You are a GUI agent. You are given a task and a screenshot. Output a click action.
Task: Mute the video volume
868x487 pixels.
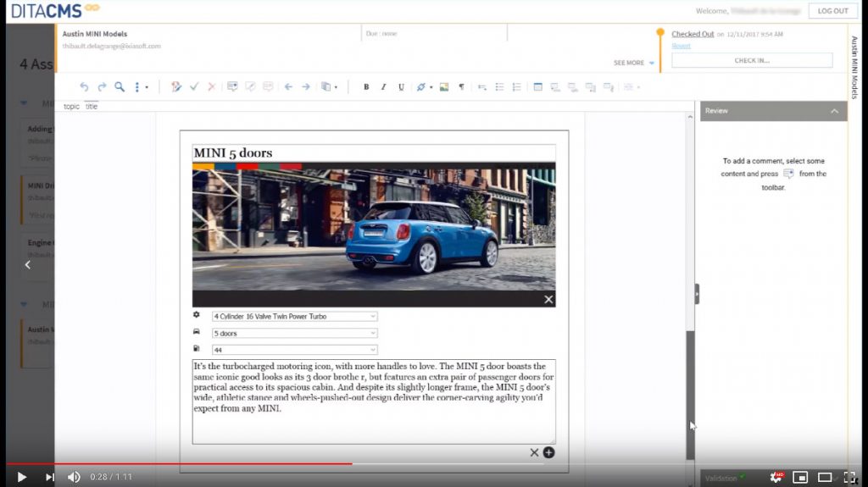point(75,477)
